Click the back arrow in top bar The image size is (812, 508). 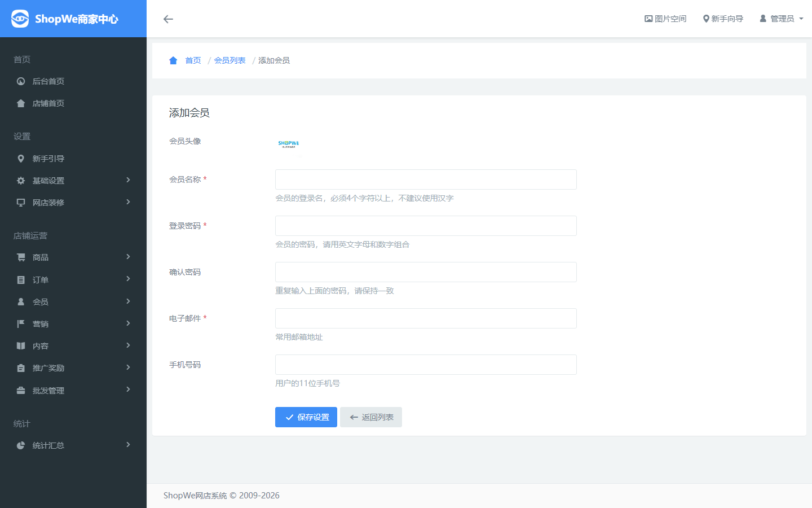tap(168, 19)
